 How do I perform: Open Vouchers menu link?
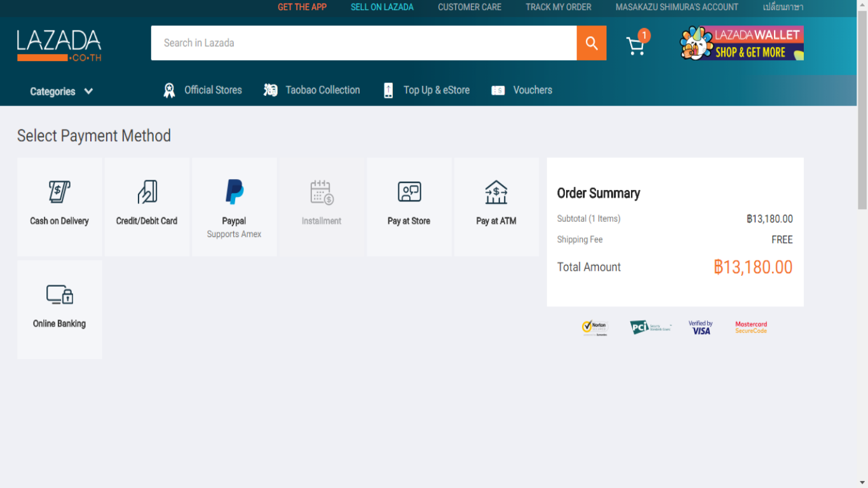pyautogui.click(x=532, y=90)
